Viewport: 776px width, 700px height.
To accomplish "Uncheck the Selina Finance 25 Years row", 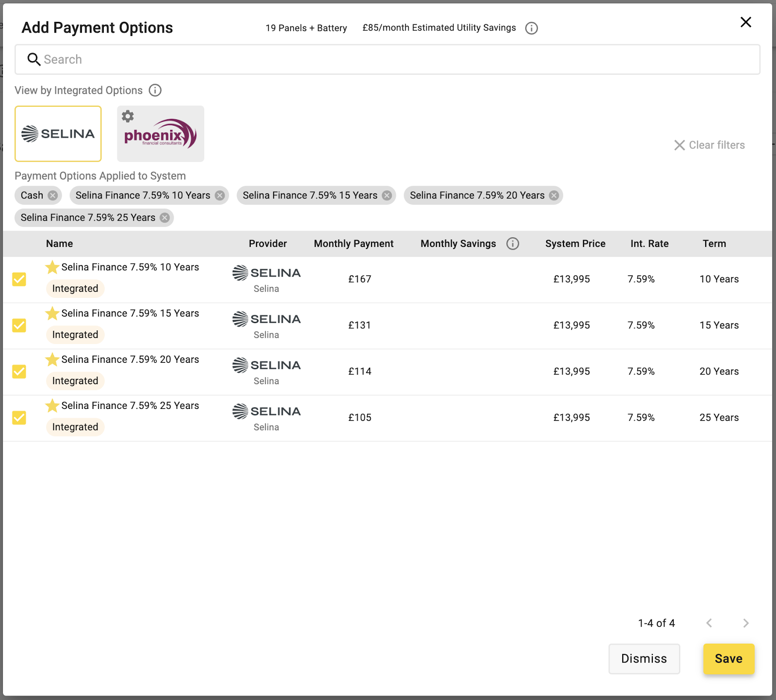I will point(19,418).
